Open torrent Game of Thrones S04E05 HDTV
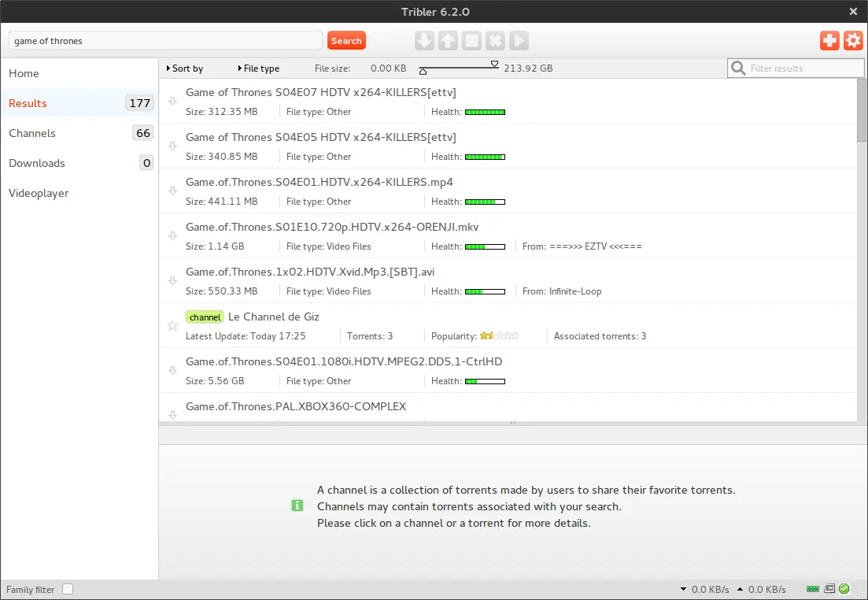 (320, 137)
